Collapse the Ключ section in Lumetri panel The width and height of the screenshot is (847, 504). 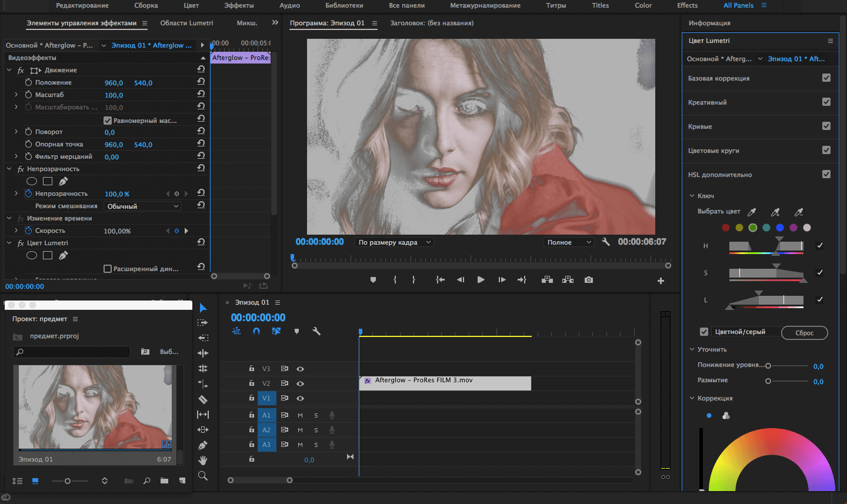(692, 195)
